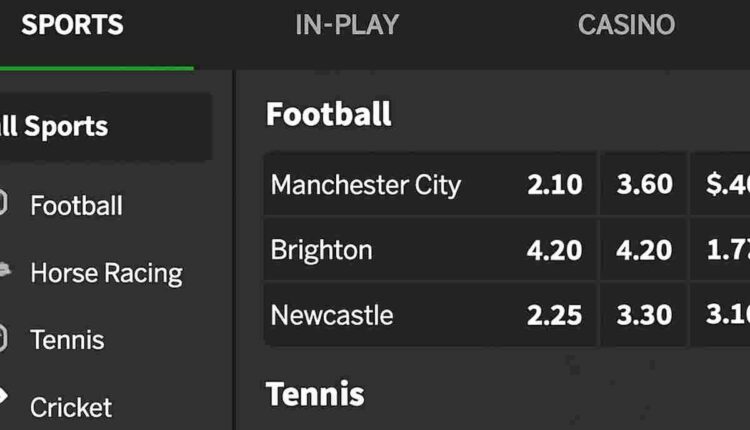Select the 3.30 odds for Newcastle

click(x=644, y=316)
